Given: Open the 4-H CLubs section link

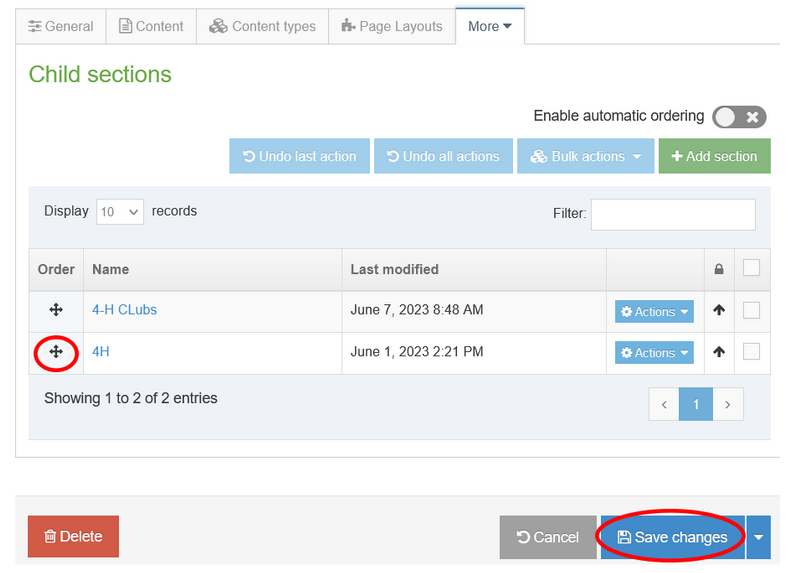Looking at the screenshot, I should tap(124, 310).
